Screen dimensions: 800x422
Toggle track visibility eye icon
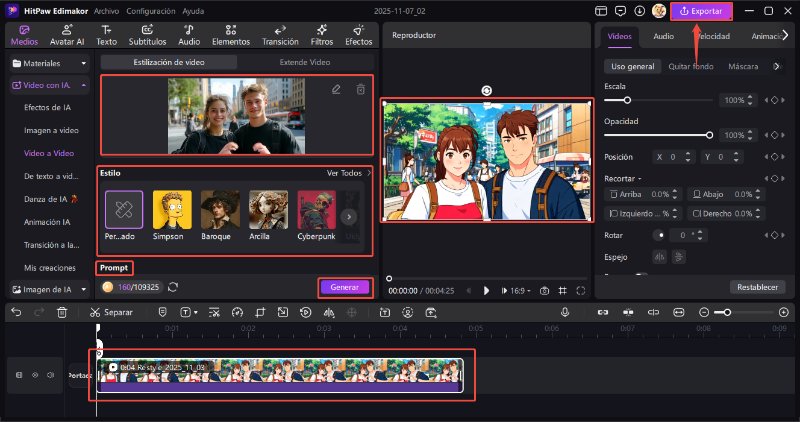point(37,375)
